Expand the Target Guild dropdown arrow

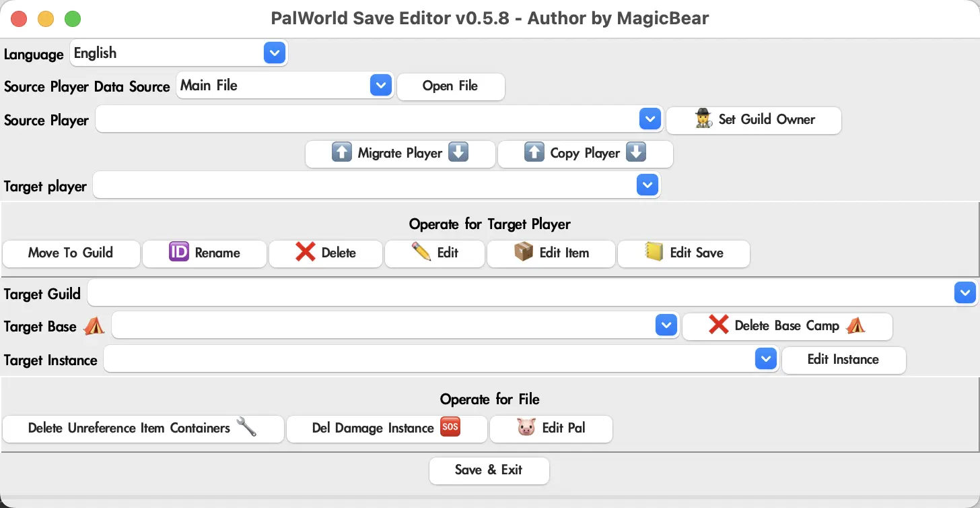(x=965, y=292)
